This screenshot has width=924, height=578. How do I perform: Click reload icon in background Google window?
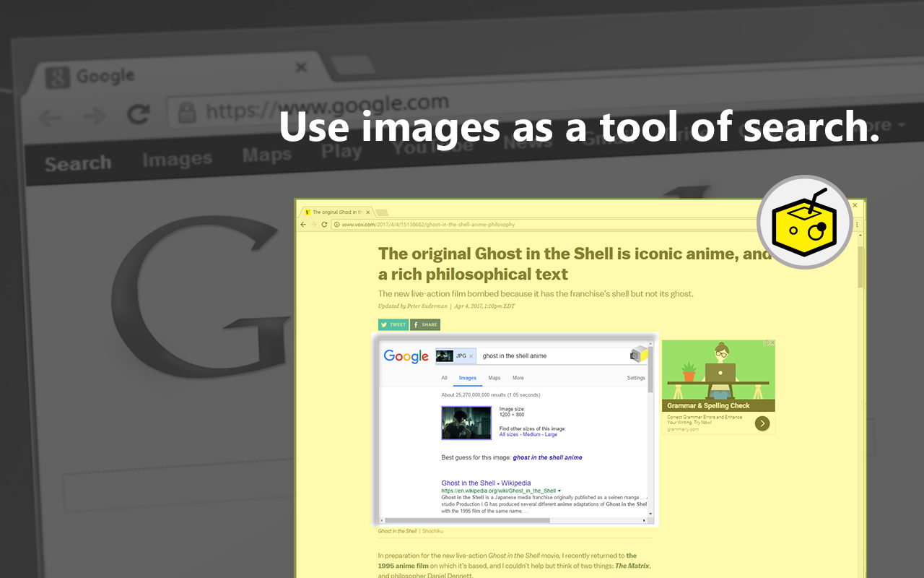click(138, 114)
